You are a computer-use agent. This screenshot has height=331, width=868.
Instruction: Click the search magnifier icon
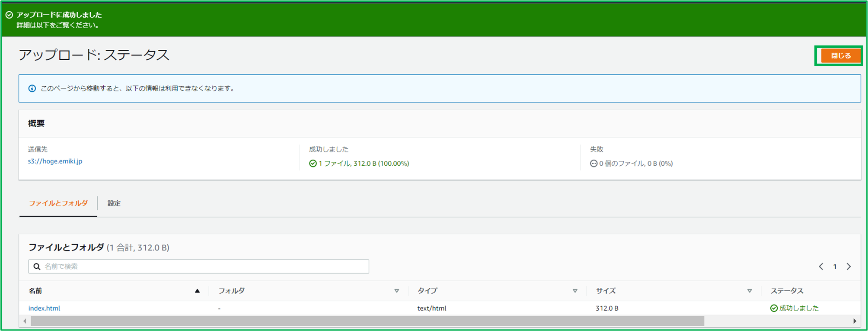point(37,267)
